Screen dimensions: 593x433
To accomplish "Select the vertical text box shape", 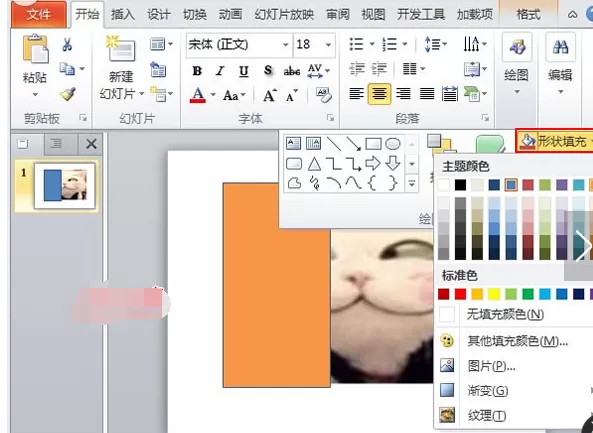I will click(x=313, y=143).
